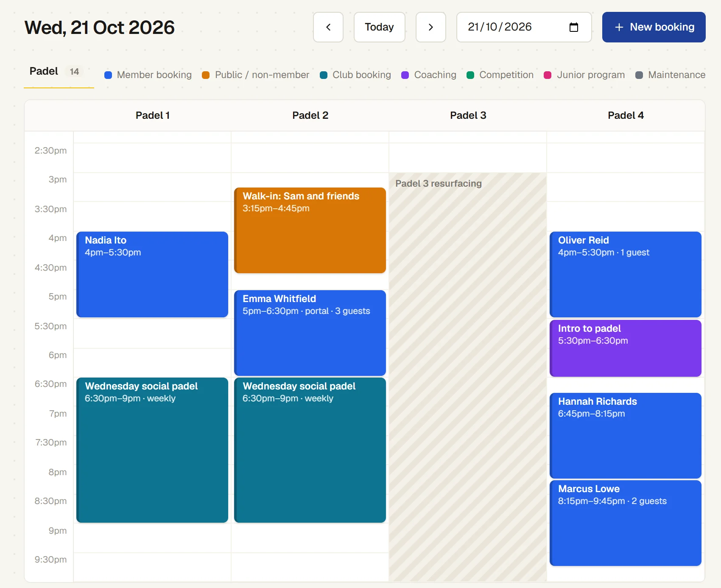Click the 6:30pm time label
This screenshot has height=588, width=721.
point(50,384)
